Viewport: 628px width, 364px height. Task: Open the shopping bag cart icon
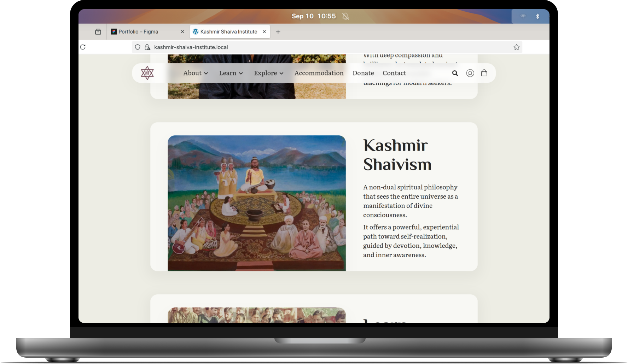[484, 73]
